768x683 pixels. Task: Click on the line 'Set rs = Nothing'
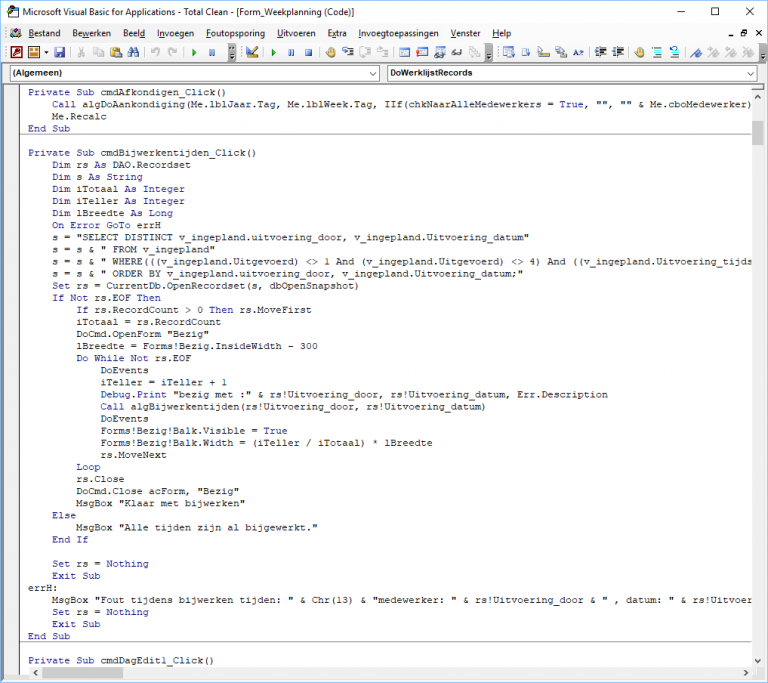click(100, 563)
